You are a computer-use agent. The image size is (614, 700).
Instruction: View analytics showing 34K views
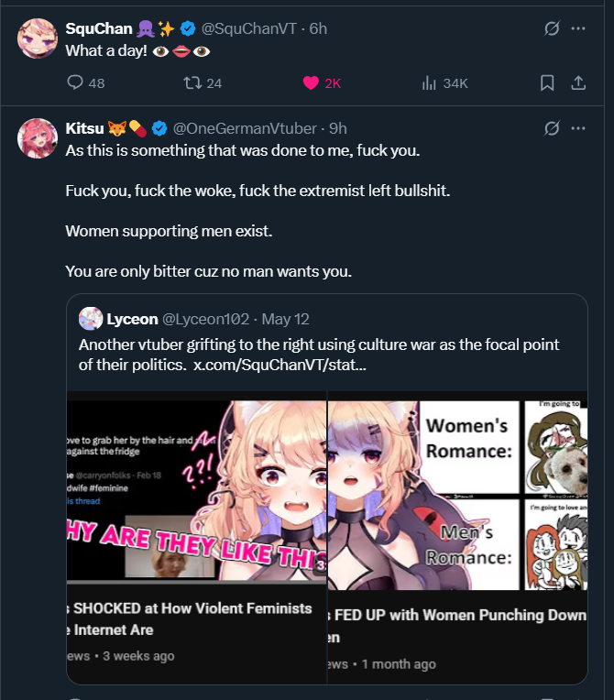(x=444, y=83)
